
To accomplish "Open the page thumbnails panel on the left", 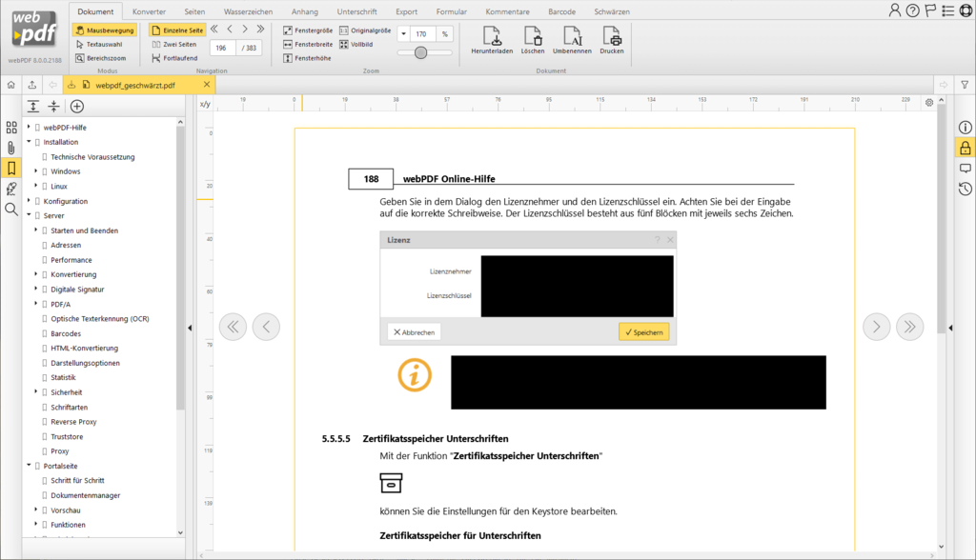I will tap(10, 127).
